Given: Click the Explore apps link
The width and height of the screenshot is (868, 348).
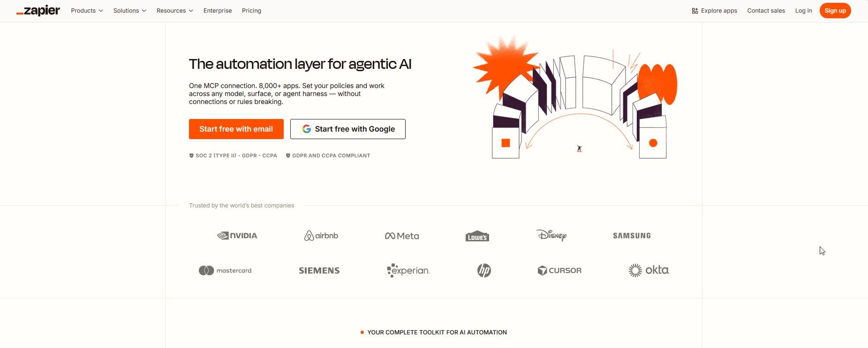Looking at the screenshot, I should pyautogui.click(x=714, y=11).
